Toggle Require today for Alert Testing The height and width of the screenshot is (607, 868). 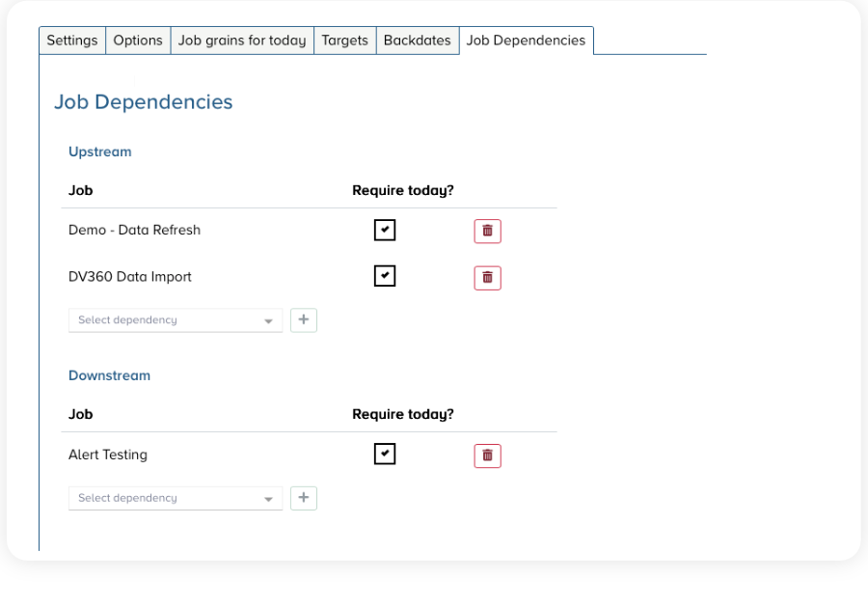tap(385, 454)
